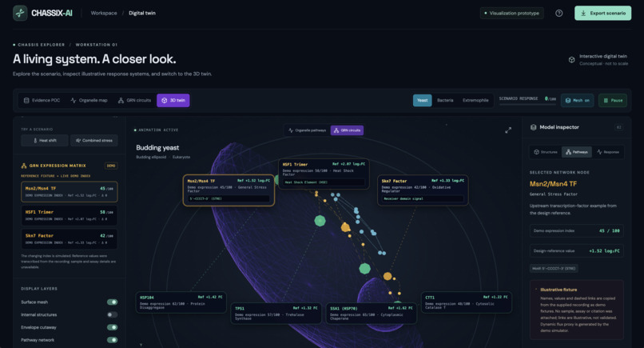Click the Scenario response progress bar

[527, 105]
